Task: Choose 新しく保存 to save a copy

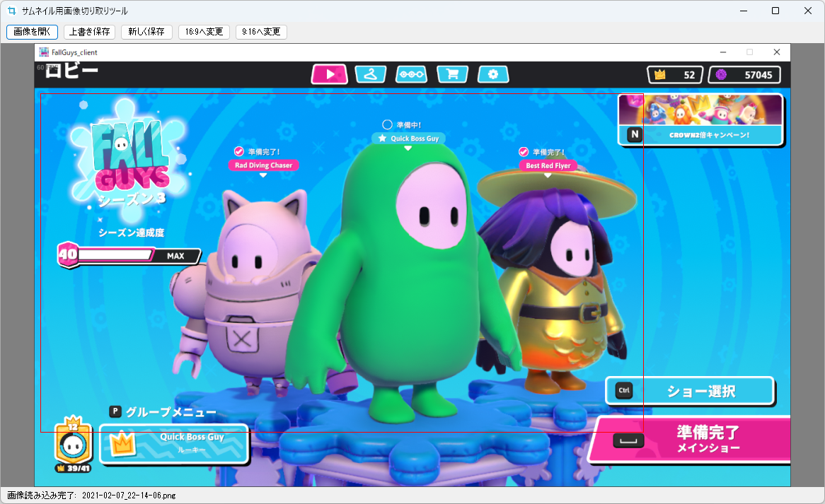Action: (x=146, y=32)
